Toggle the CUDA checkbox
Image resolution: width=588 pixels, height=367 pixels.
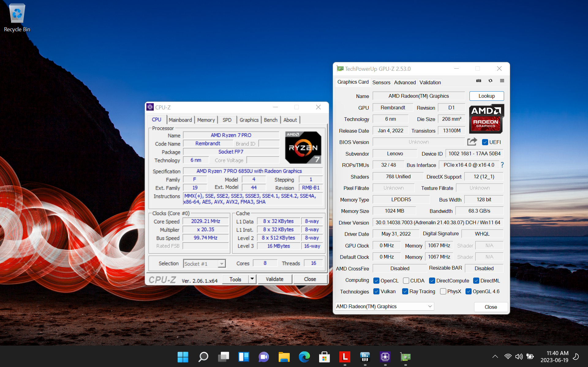tap(406, 281)
